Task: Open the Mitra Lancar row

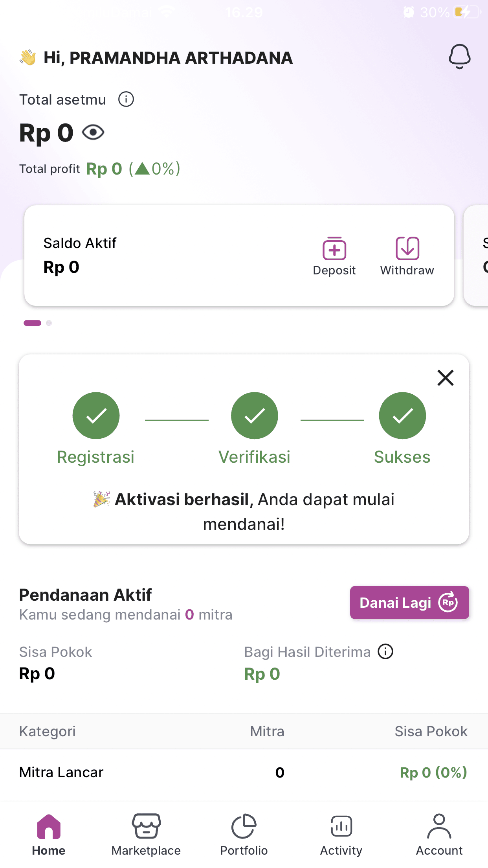Action: click(244, 772)
